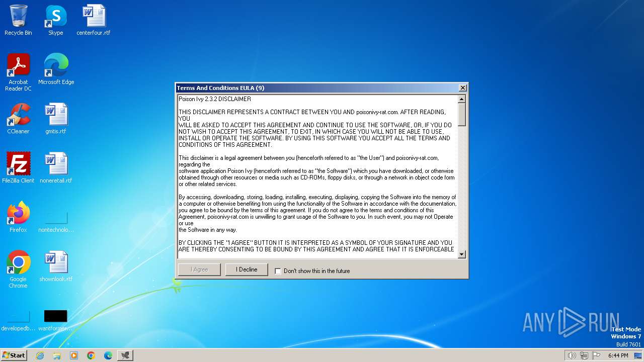644x362 pixels.
Task: Select the gmtis.rtf document icon
Action: pos(56,118)
